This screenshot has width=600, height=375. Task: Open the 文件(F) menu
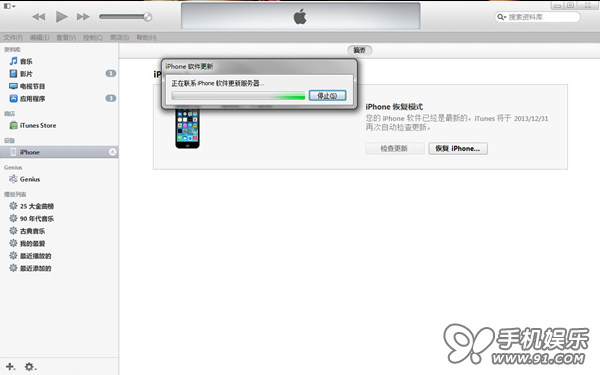click(13, 37)
